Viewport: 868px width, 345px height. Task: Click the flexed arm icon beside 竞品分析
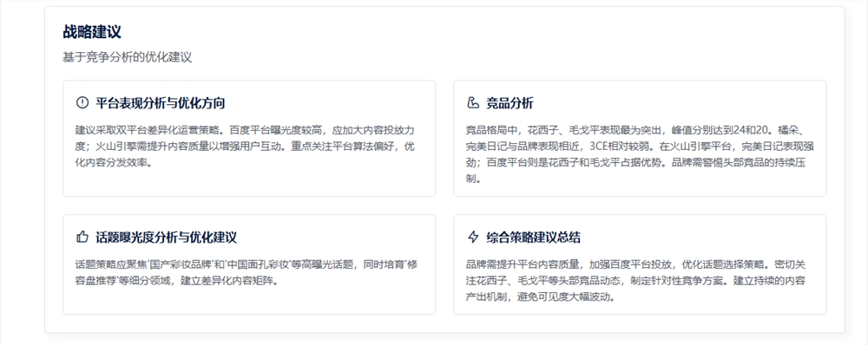pos(473,103)
